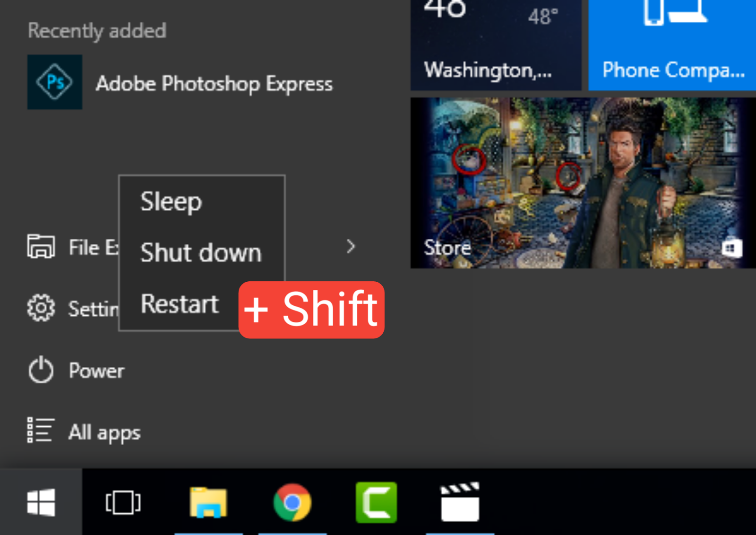756x535 pixels.
Task: Expand the File Explorer chevron arrow
Action: coord(351,246)
